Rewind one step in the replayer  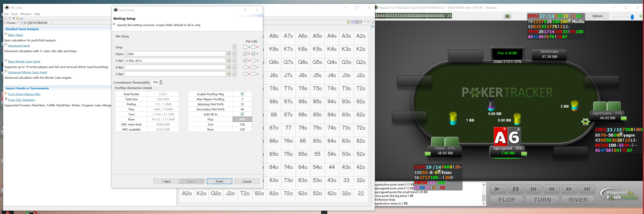551,189
